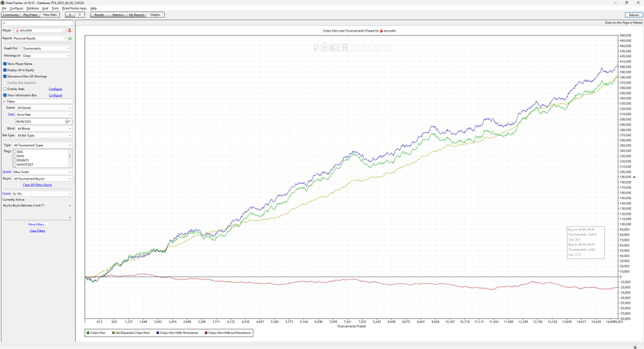Click the Refresh button
This screenshot has height=349, width=644.
[x=633, y=15]
